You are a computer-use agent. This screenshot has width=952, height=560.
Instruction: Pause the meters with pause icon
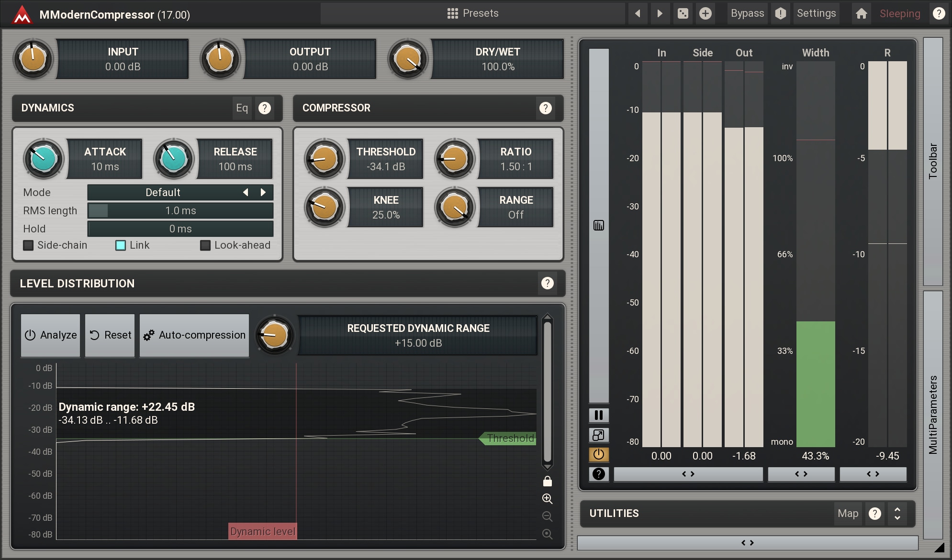click(598, 415)
